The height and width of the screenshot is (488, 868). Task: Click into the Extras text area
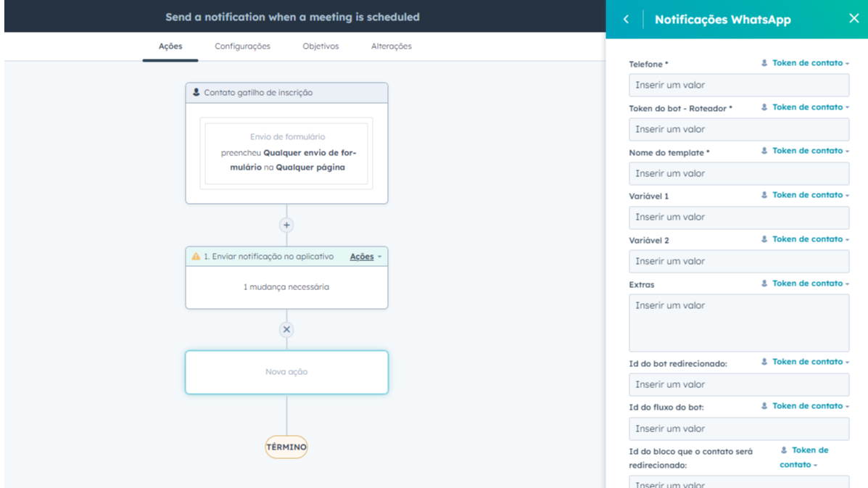tap(738, 323)
